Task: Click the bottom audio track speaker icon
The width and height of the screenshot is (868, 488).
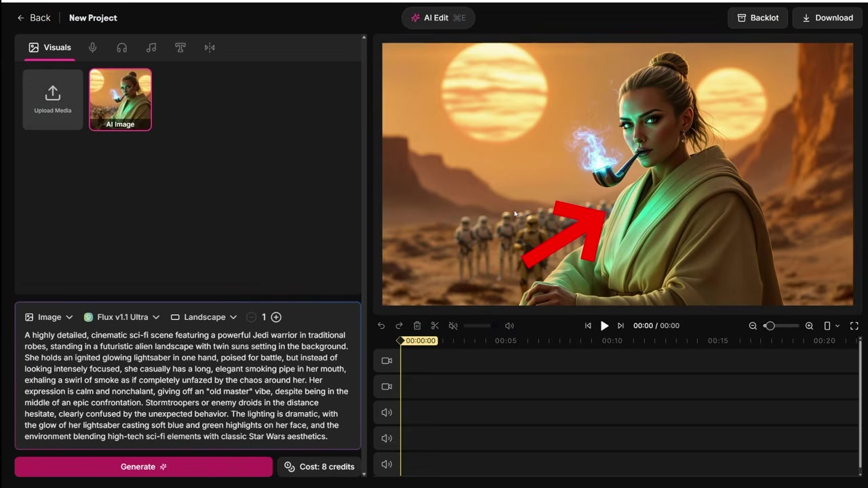Action: pos(387,464)
